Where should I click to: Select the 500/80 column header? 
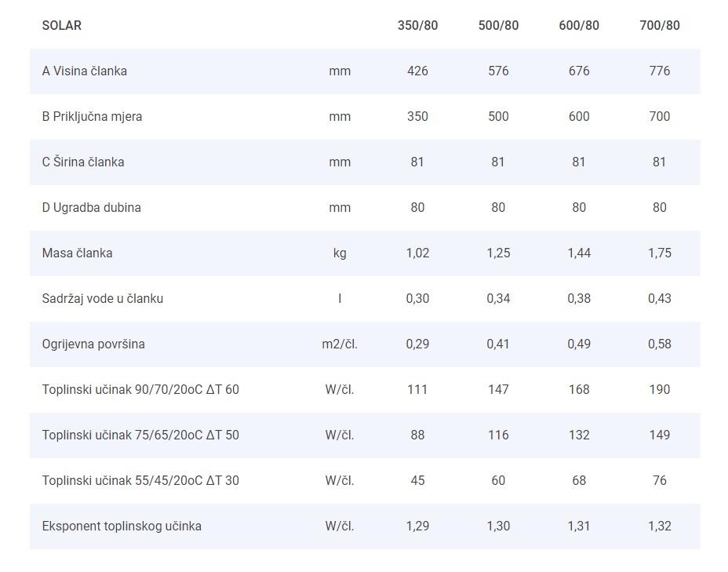point(498,25)
